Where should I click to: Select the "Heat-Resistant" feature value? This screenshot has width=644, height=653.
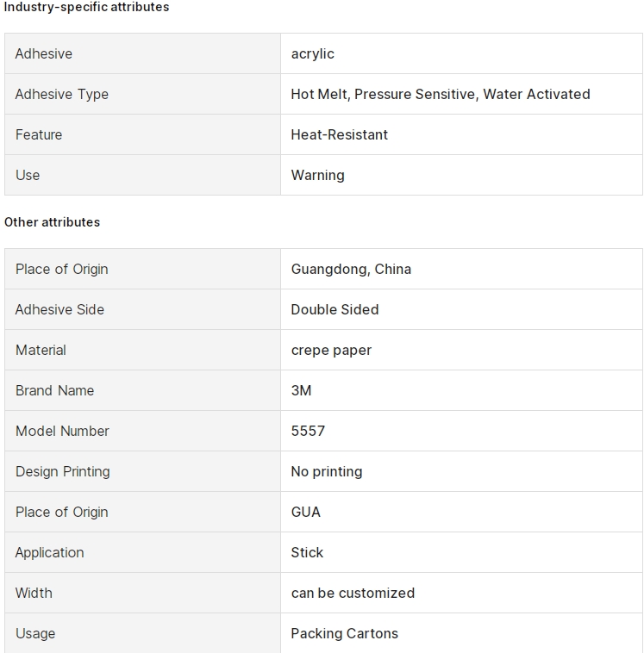tap(339, 134)
